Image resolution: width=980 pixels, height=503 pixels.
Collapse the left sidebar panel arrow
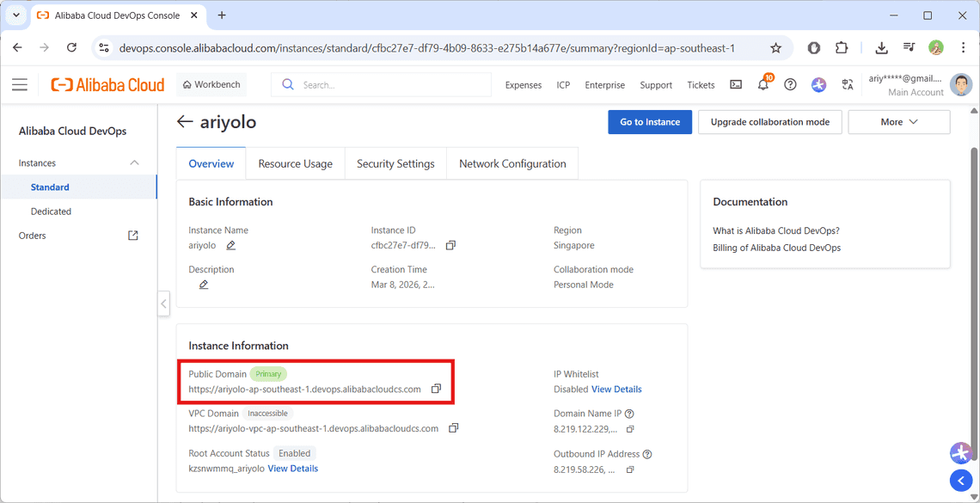[x=163, y=303]
